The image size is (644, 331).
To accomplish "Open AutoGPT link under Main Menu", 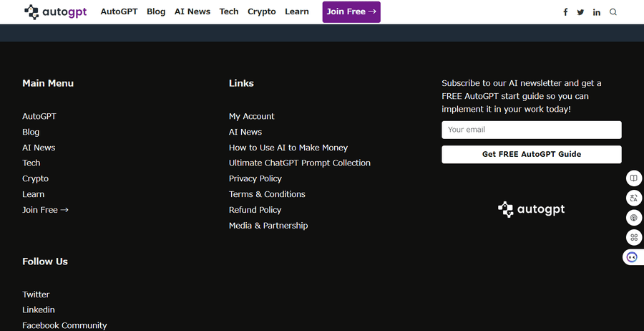I will click(x=39, y=116).
